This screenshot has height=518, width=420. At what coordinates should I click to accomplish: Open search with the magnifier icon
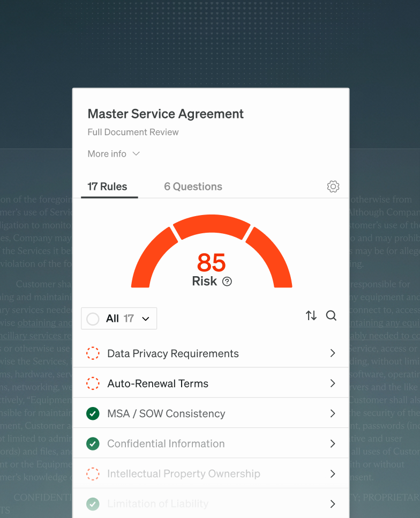[x=331, y=315]
